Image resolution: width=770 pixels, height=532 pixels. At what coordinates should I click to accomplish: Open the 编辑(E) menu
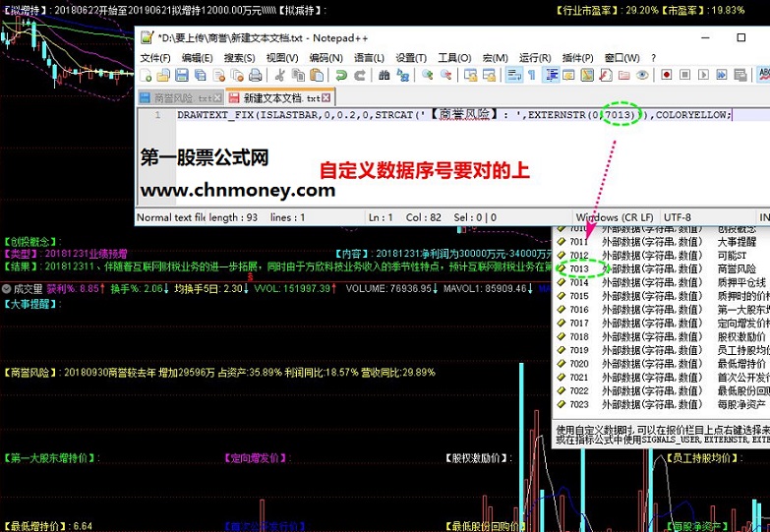pyautogui.click(x=197, y=58)
